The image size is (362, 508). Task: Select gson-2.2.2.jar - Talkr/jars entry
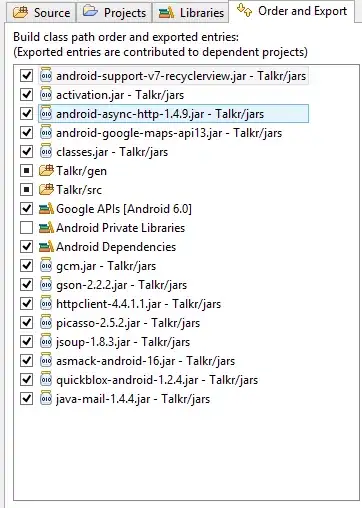(122, 285)
